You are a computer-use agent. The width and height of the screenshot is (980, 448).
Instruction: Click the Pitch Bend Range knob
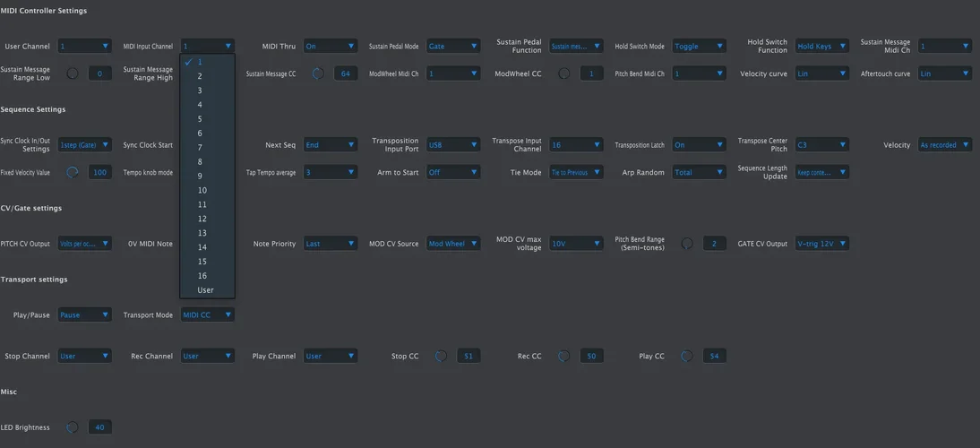point(687,244)
